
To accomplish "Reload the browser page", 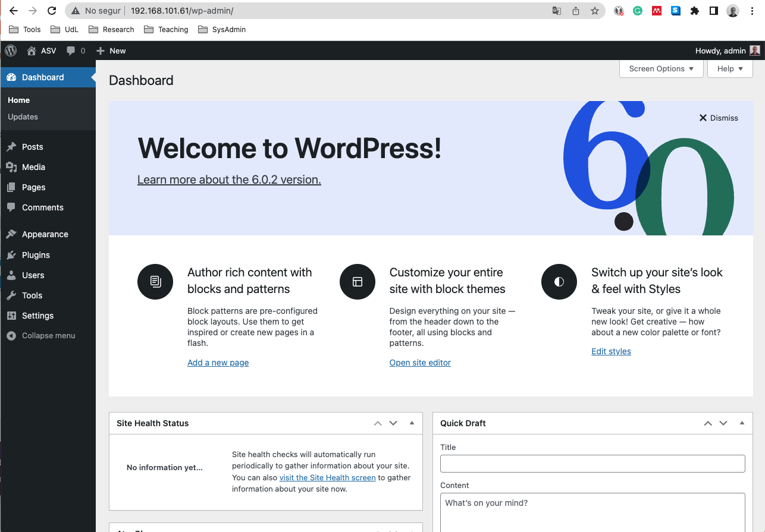I will (52, 11).
